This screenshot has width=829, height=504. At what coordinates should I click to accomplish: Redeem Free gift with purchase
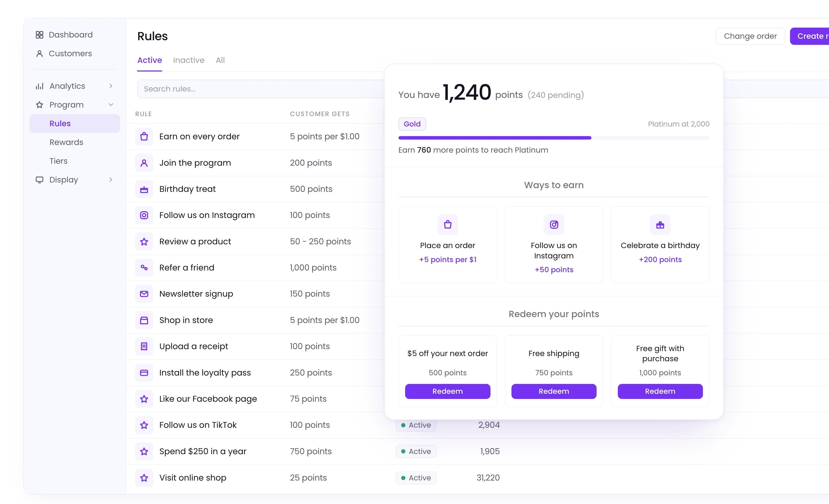click(660, 391)
